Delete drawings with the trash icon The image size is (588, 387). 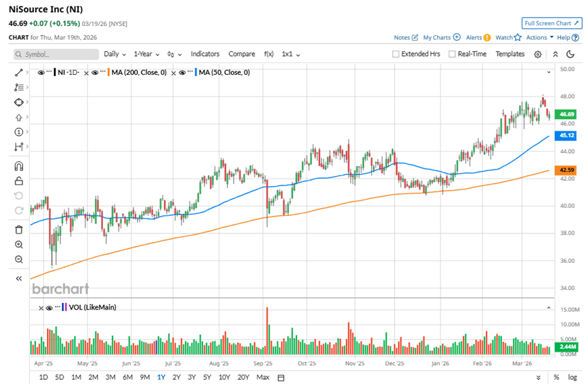(x=19, y=229)
